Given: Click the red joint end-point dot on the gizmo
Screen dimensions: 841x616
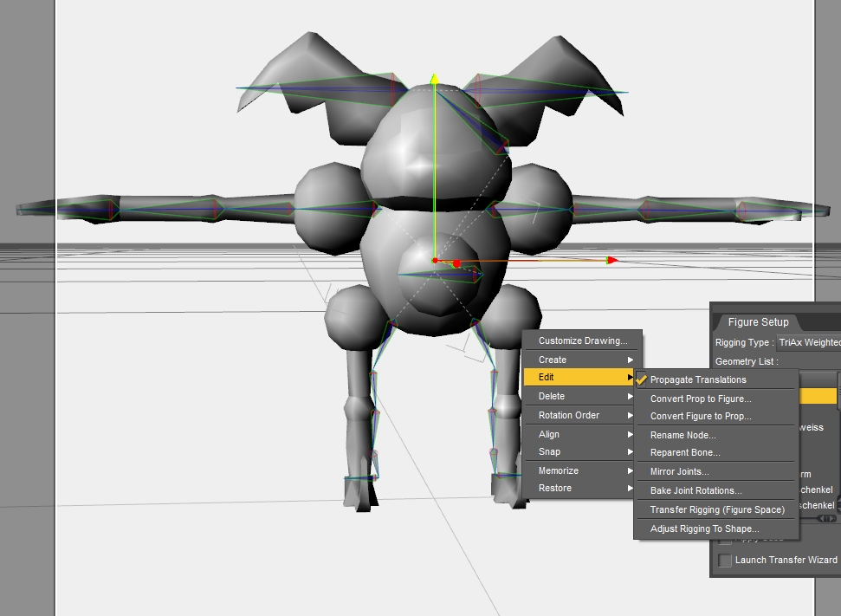Looking at the screenshot, I should pos(456,264).
